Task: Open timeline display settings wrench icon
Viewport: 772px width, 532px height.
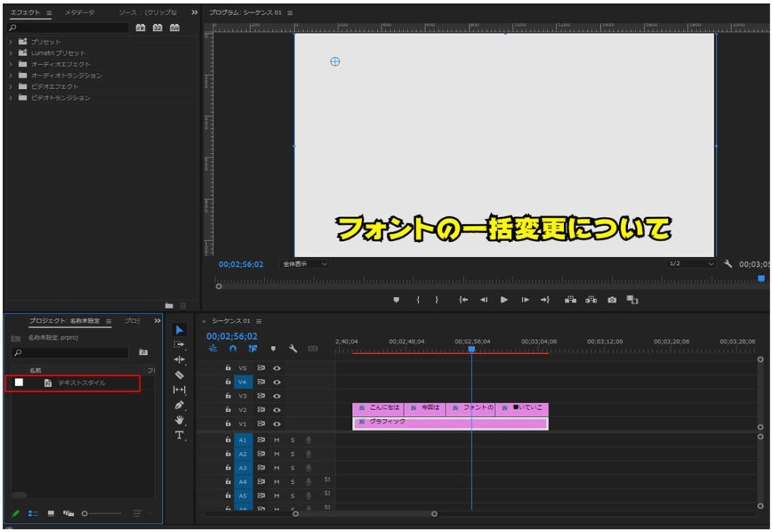Action: (293, 349)
